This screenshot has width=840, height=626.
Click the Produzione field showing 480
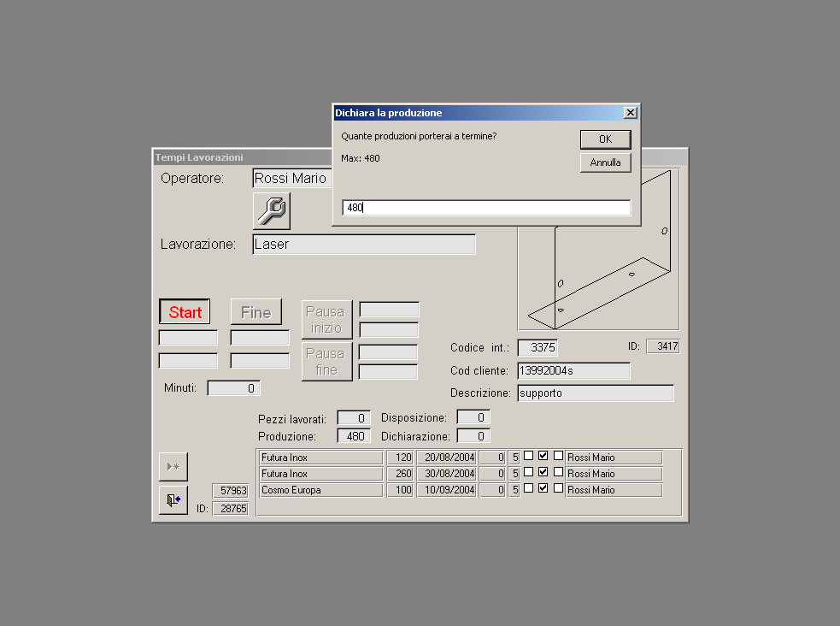tap(354, 436)
